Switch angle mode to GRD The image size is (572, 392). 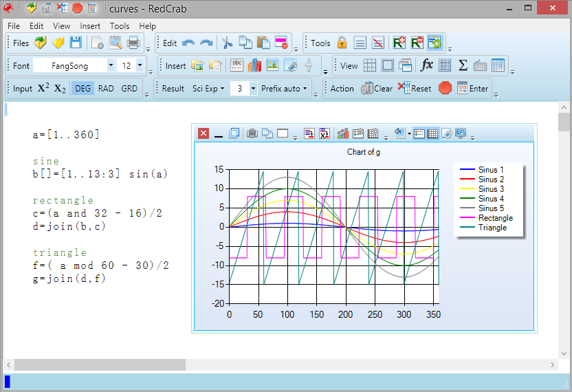tap(129, 88)
